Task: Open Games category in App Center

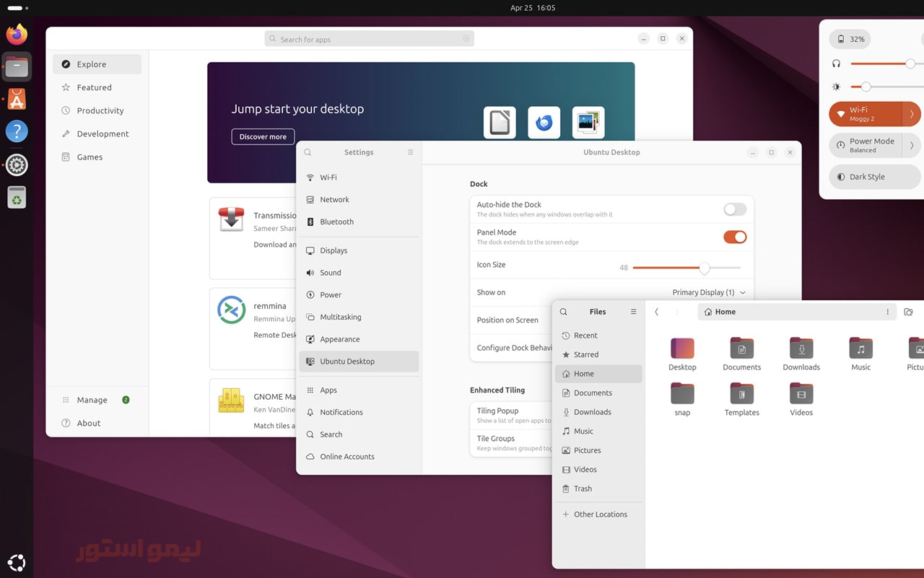Action: click(x=97, y=157)
